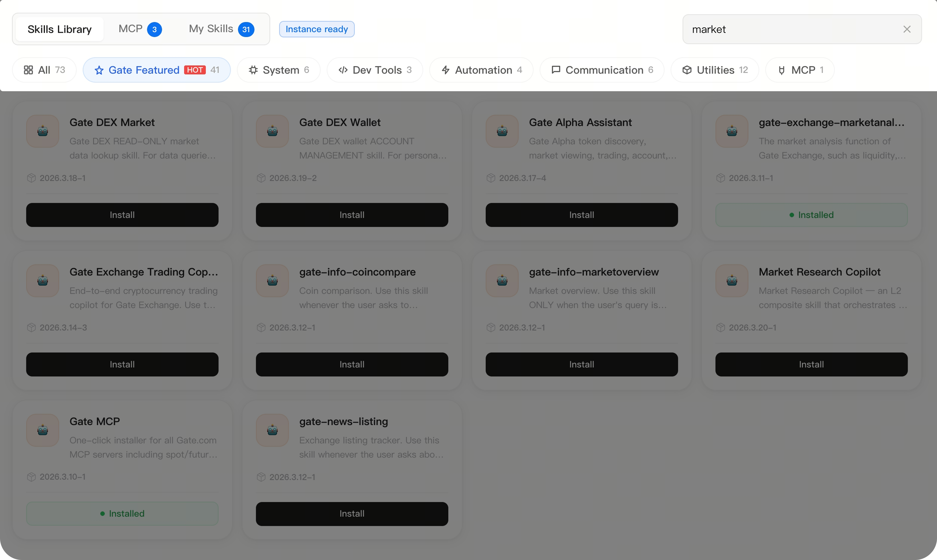Filter by Dev Tools category
Viewport: 937px width, 560px height.
[x=375, y=70]
